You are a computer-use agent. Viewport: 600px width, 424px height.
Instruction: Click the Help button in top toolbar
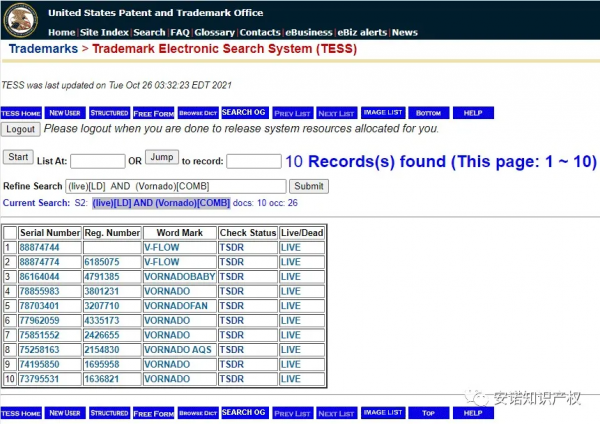point(473,113)
